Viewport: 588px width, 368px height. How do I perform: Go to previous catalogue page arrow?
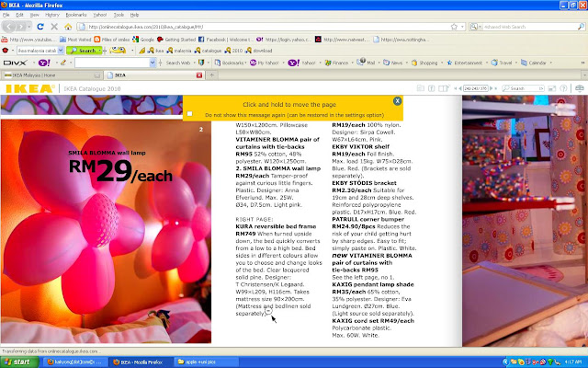coord(460,88)
